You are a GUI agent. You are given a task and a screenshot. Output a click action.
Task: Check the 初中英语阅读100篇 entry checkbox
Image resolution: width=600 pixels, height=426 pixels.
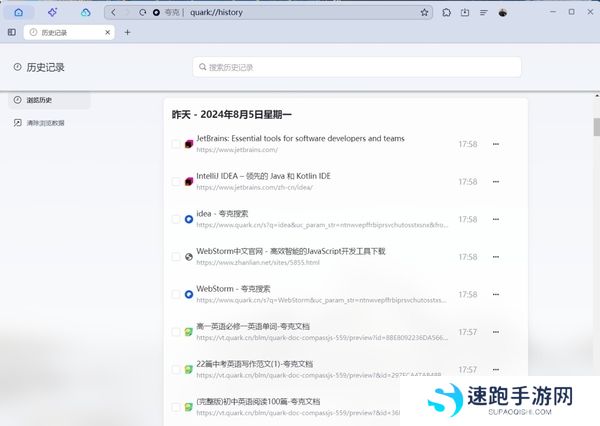(176, 407)
